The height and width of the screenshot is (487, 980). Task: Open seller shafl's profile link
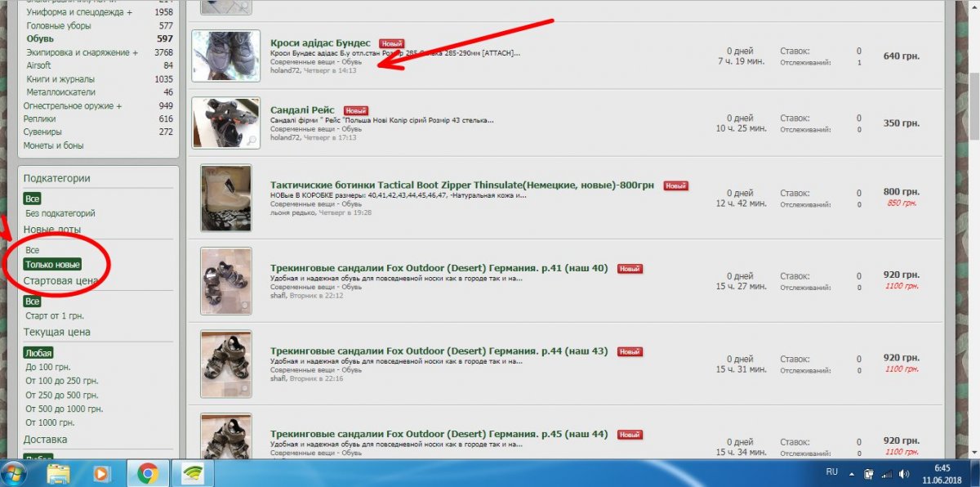[x=279, y=296]
